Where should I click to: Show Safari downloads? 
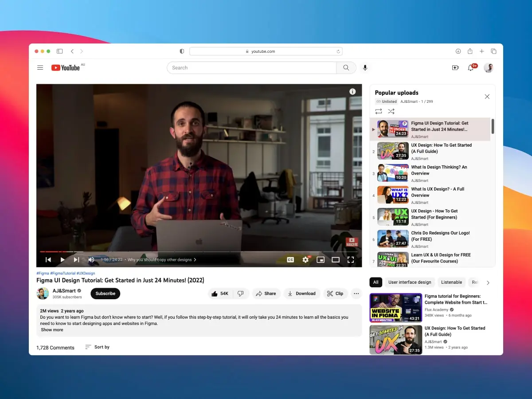pyautogui.click(x=458, y=51)
